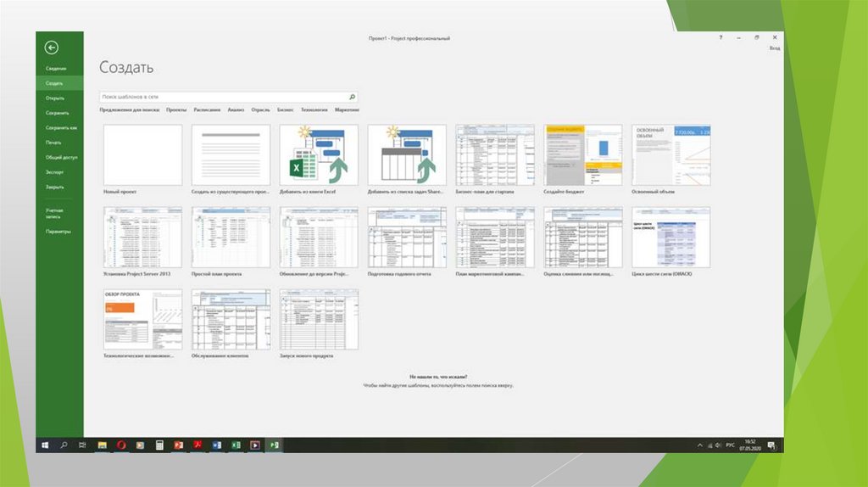Screen dimensions: 868x487
Task: Select Технологические возможности (Обзор проекта) template
Action: coord(142,323)
